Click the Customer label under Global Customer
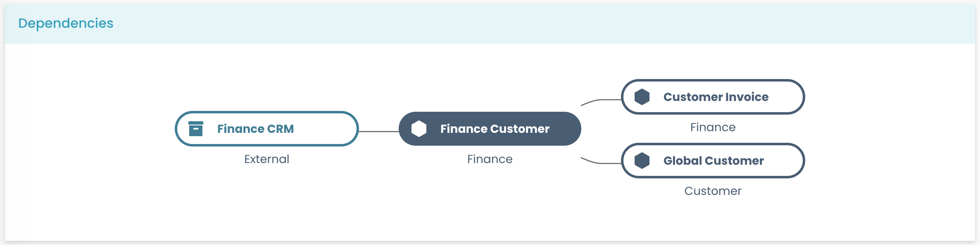 713,191
